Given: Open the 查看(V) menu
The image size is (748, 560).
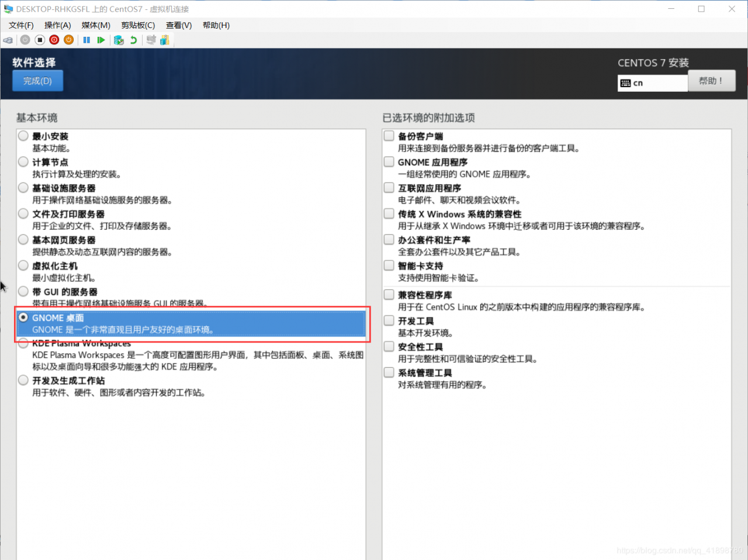Looking at the screenshot, I should [x=179, y=25].
